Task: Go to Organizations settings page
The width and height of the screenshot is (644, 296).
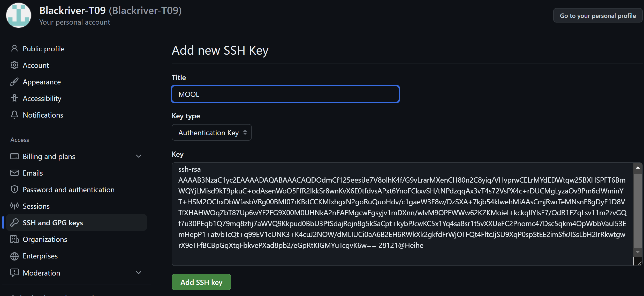Action: point(45,239)
